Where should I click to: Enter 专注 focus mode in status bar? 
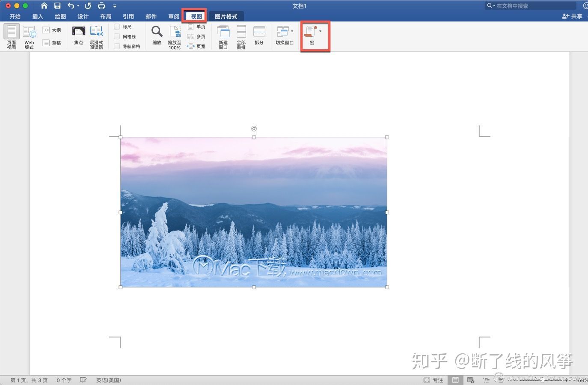pyautogui.click(x=434, y=380)
